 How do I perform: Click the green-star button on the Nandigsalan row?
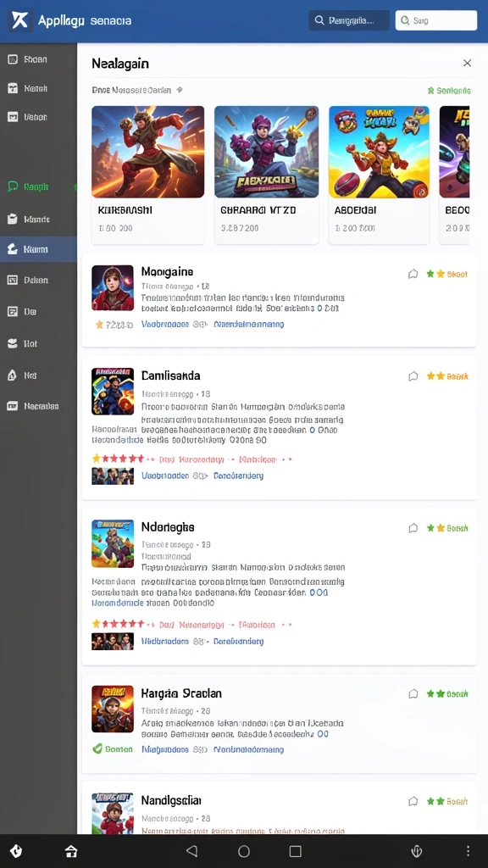coord(447,801)
